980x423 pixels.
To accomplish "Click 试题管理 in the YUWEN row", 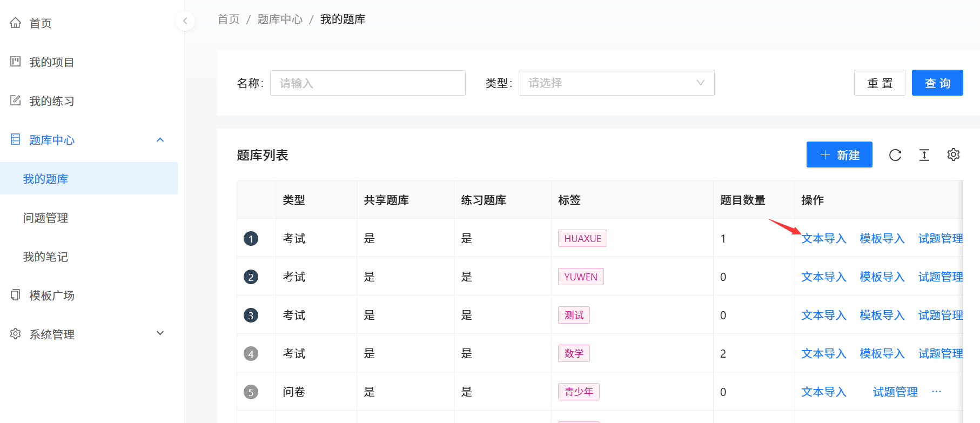I will pyautogui.click(x=941, y=277).
